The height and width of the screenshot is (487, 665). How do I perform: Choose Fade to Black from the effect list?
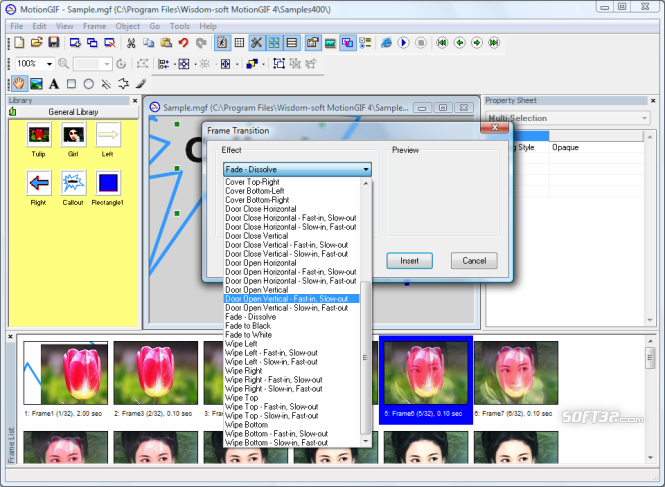click(292, 326)
